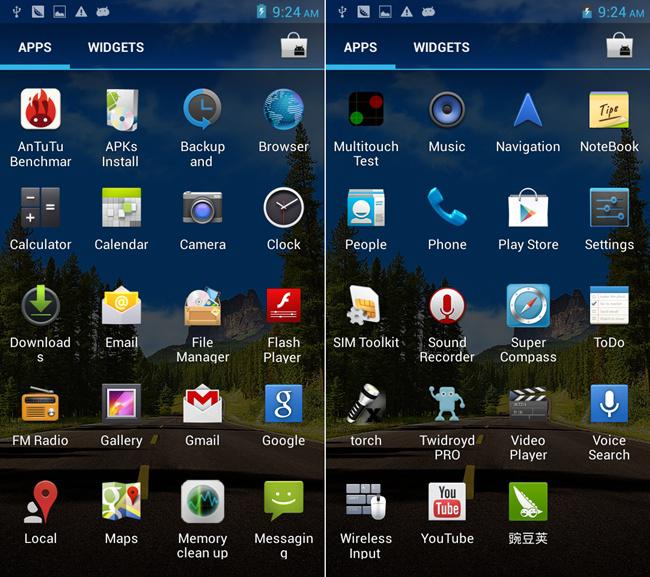Image resolution: width=650 pixels, height=577 pixels.
Task: Launch the Maps app
Action: (x=121, y=502)
